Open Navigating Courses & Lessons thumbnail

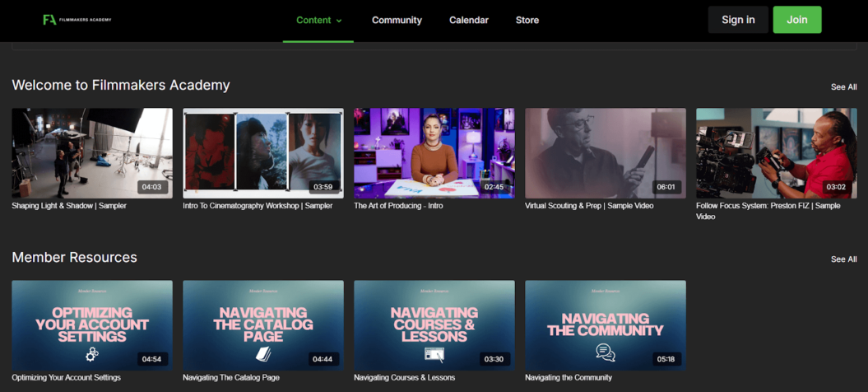(x=434, y=325)
